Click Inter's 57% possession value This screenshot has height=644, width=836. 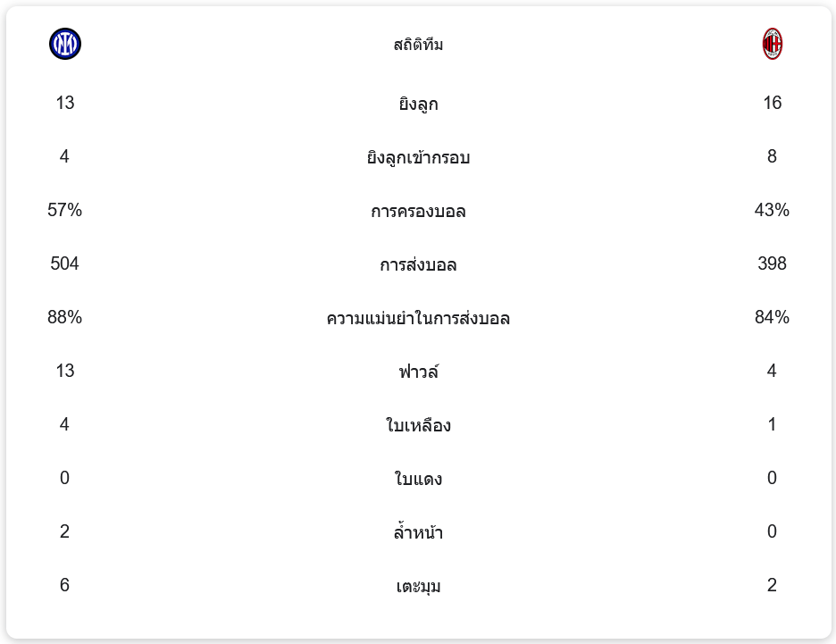[65, 210]
